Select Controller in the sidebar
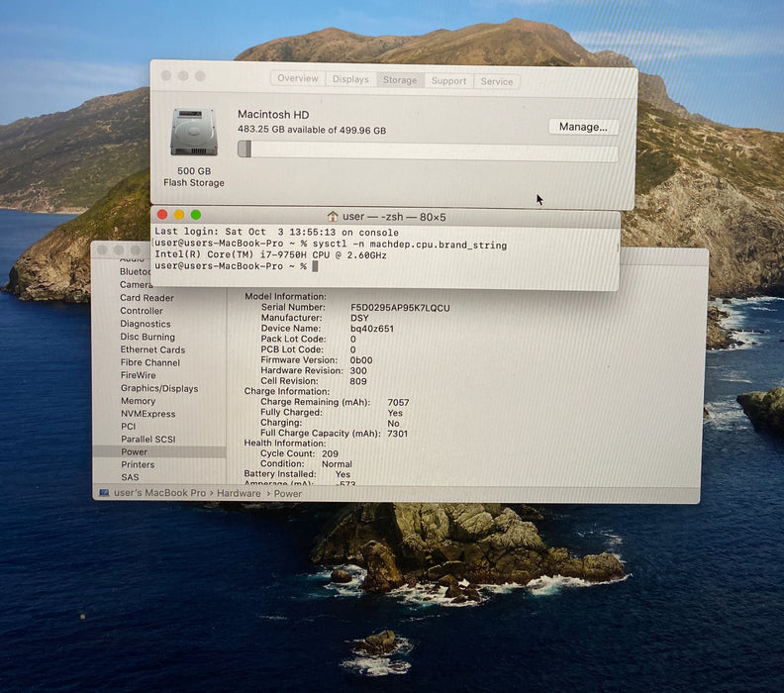The height and width of the screenshot is (693, 784). [x=141, y=311]
